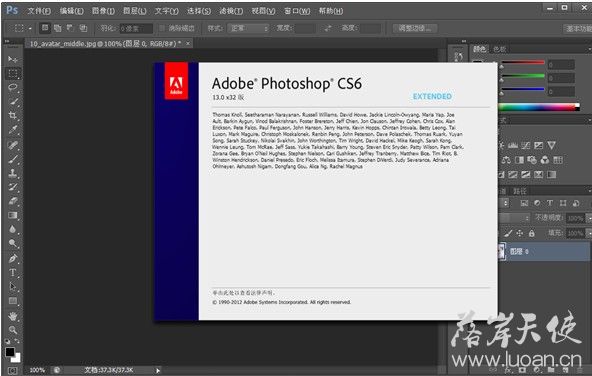Select the Crop tool

tap(12, 116)
